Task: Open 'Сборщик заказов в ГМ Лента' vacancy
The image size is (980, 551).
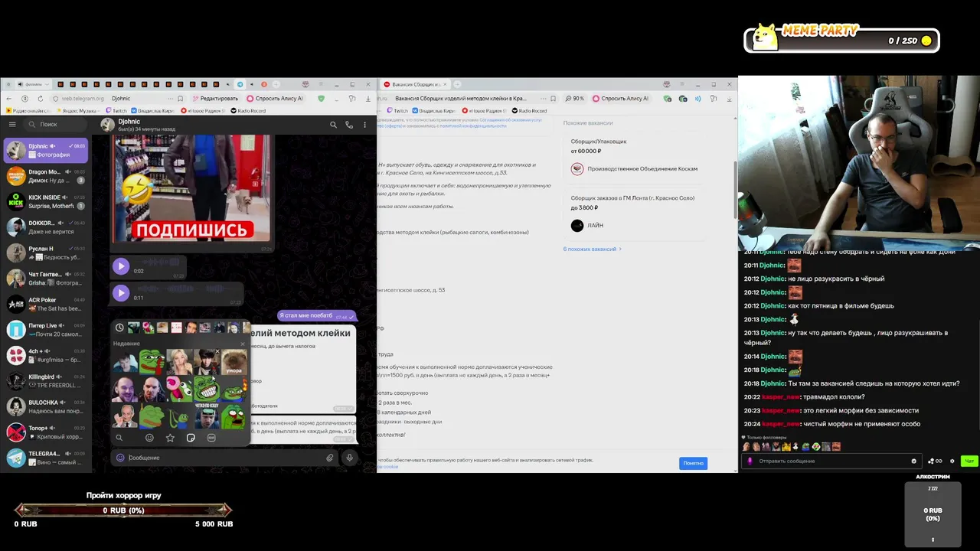Action: click(632, 198)
